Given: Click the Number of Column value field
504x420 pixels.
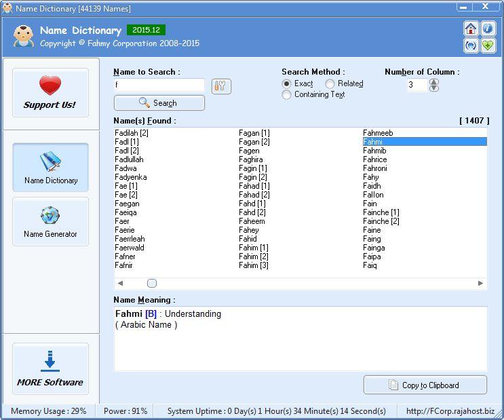Looking at the screenshot, I should point(417,85).
